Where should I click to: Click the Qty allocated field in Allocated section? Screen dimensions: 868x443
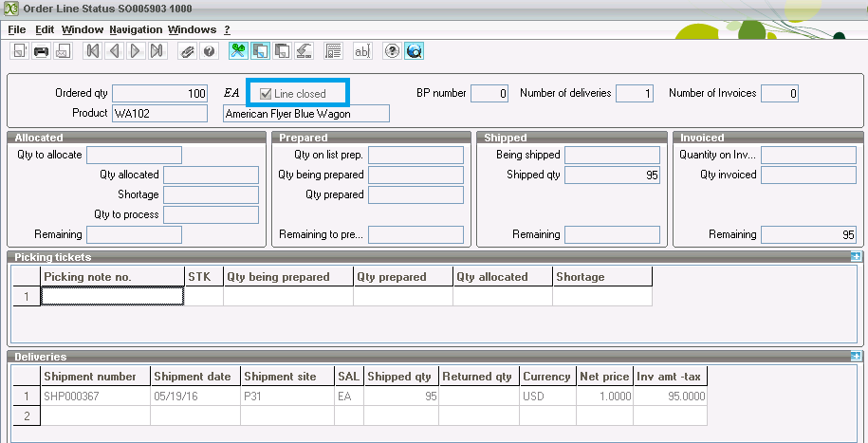click(211, 175)
